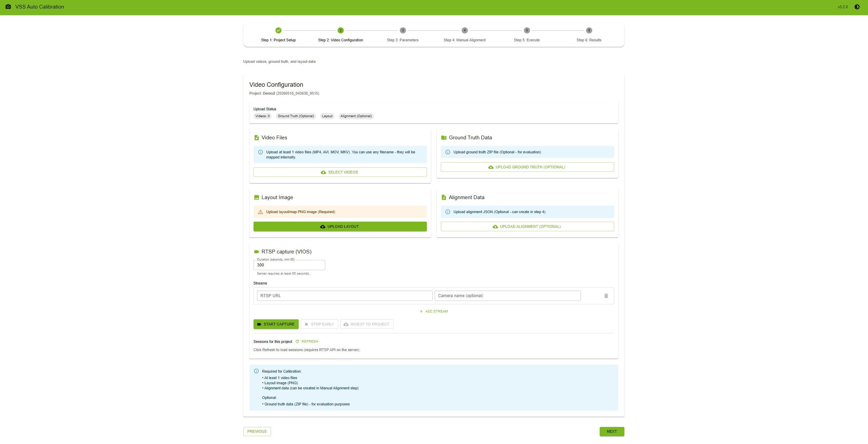Click the Step 3 numbered circle
The height and width of the screenshot is (444, 868).
click(403, 30)
